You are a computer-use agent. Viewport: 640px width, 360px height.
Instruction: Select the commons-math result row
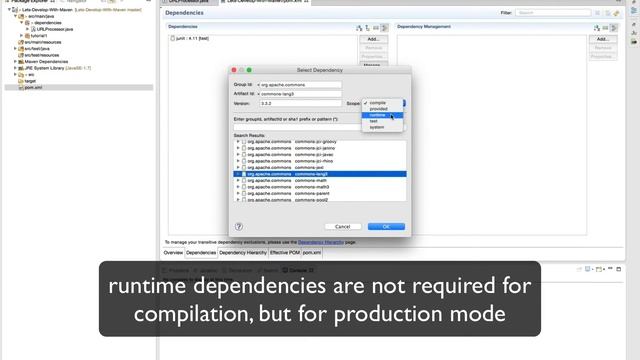point(320,180)
